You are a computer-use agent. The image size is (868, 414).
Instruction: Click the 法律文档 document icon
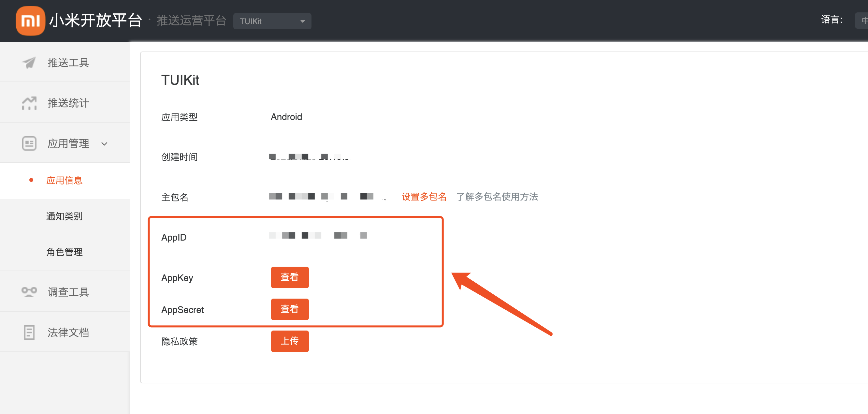pos(29,333)
